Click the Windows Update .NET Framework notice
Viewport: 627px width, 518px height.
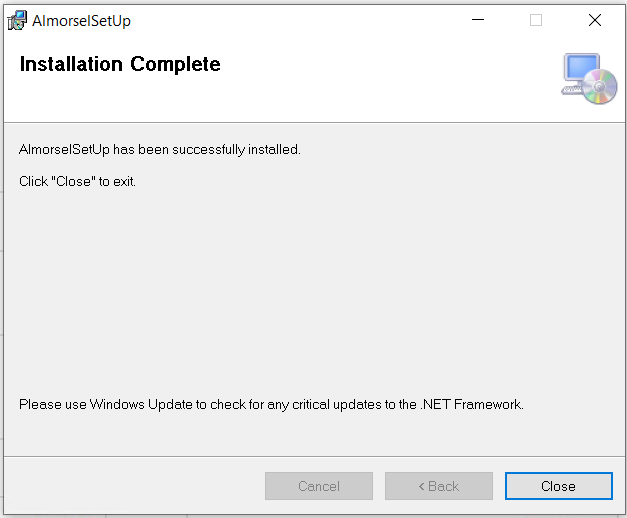[271, 404]
